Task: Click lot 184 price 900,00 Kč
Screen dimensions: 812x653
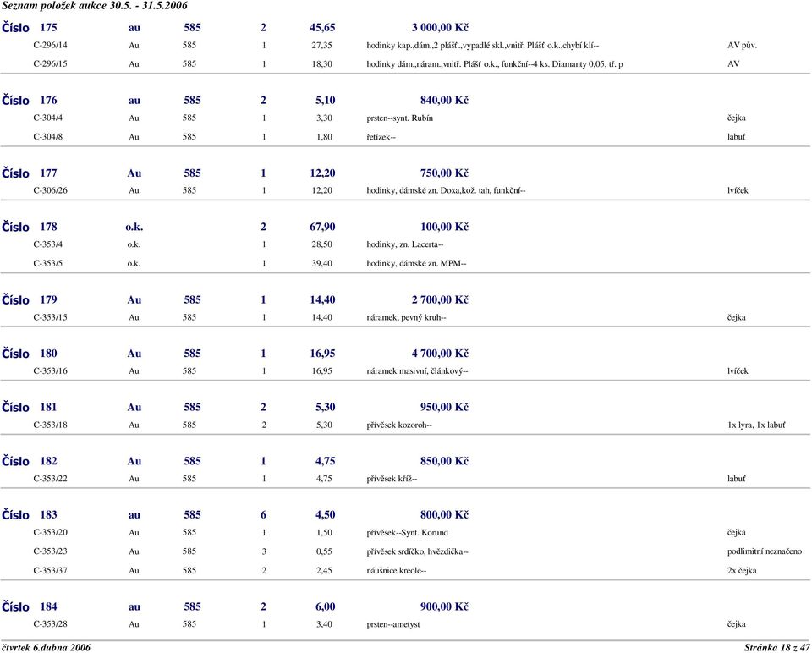Action: click(x=444, y=606)
